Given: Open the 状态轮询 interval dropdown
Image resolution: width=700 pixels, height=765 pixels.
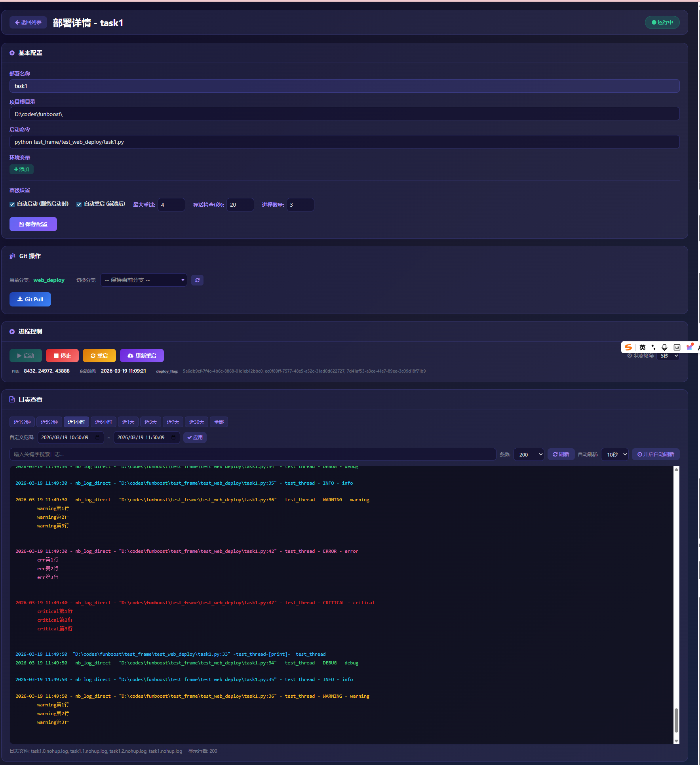Looking at the screenshot, I should [x=668, y=356].
